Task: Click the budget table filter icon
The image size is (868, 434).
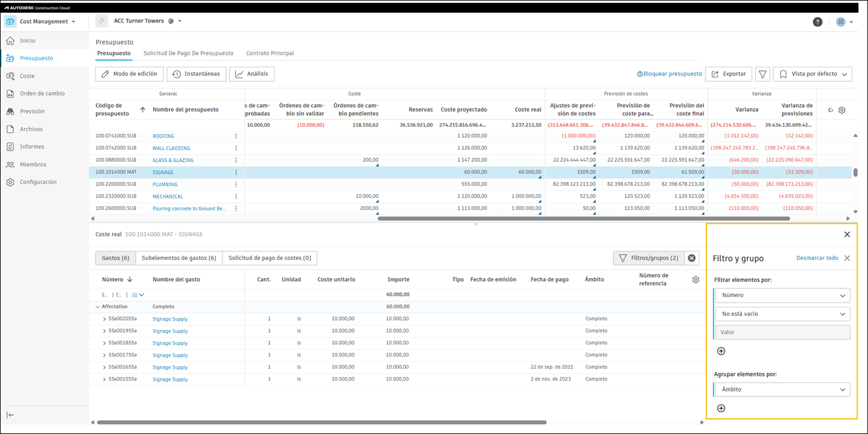Action: [763, 74]
